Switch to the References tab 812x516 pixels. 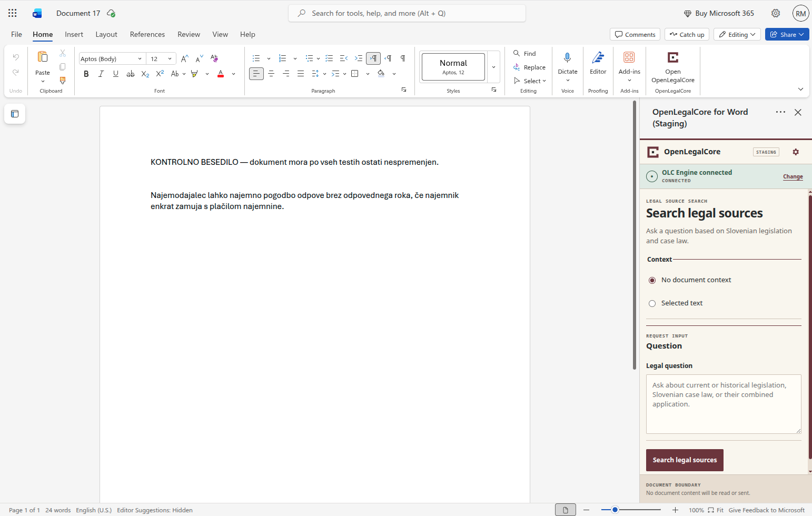tap(147, 34)
